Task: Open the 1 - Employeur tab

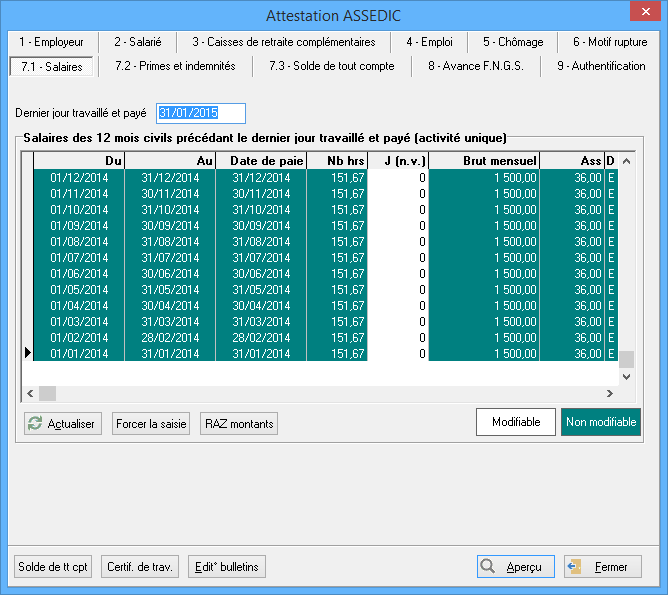Action: [x=51, y=42]
